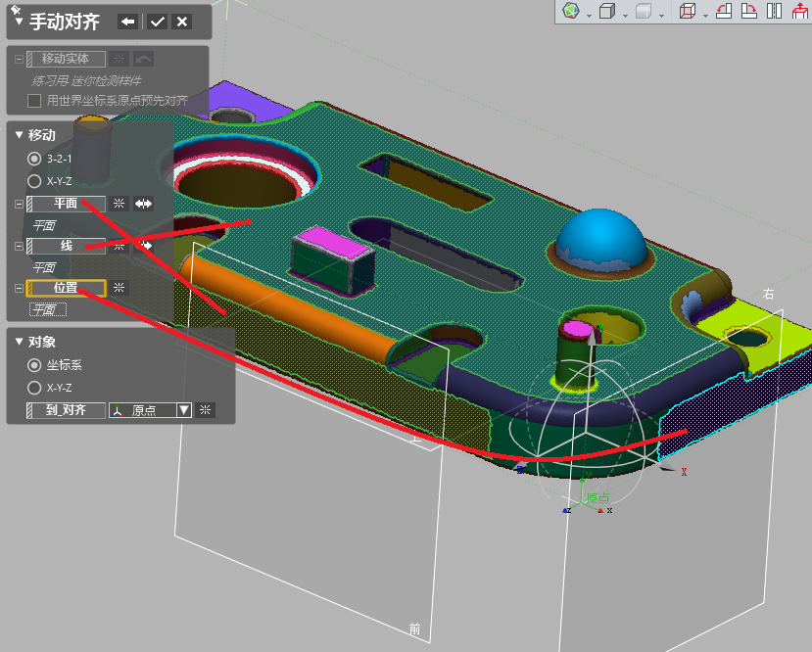Viewport: 812px width, 652px height.
Task: Collapse the 对象 section
Action: [19, 343]
